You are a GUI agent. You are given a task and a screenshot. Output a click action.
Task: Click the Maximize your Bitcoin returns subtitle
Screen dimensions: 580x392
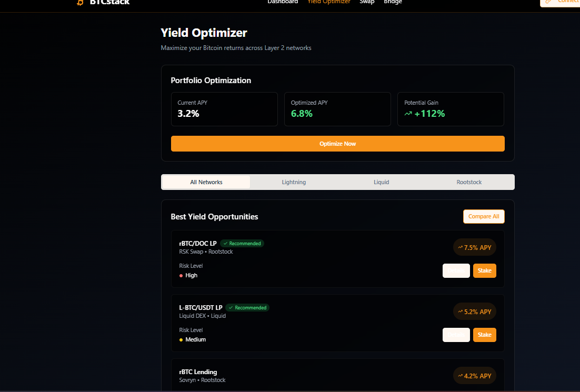pyautogui.click(x=236, y=48)
